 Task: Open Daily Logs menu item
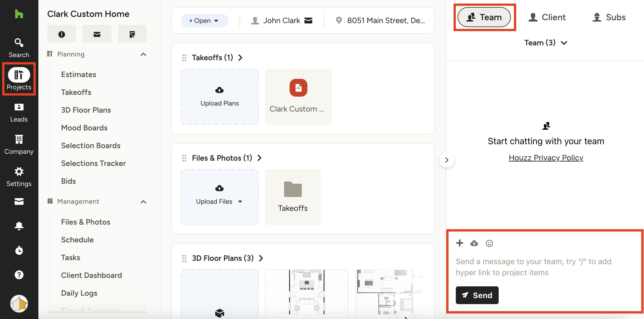point(79,293)
